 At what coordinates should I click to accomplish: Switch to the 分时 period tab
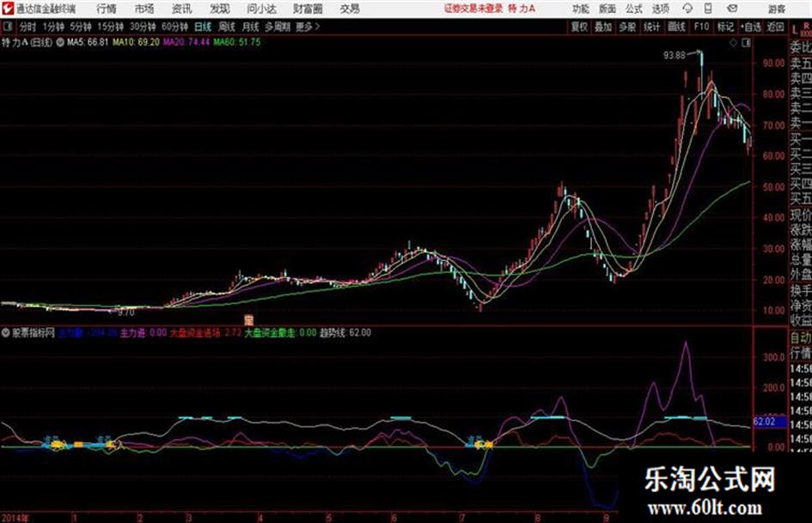[27, 27]
